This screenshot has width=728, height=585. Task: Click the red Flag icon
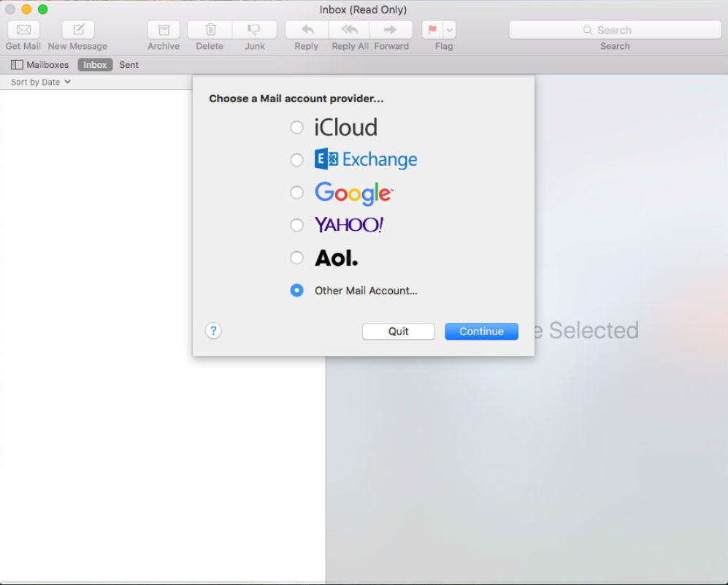click(x=432, y=30)
